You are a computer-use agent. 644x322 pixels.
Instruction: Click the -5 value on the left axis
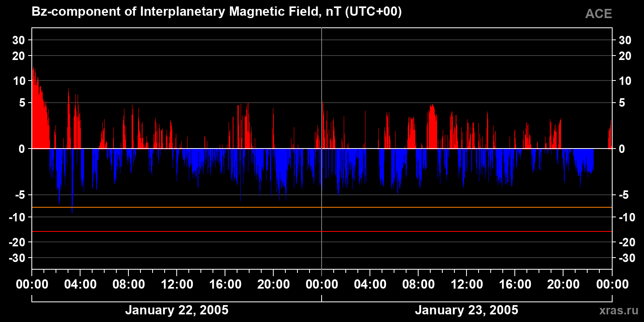coord(20,195)
